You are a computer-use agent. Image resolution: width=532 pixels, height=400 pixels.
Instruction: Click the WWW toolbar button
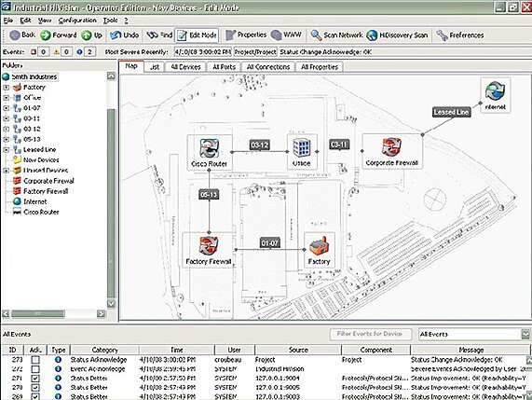point(286,35)
